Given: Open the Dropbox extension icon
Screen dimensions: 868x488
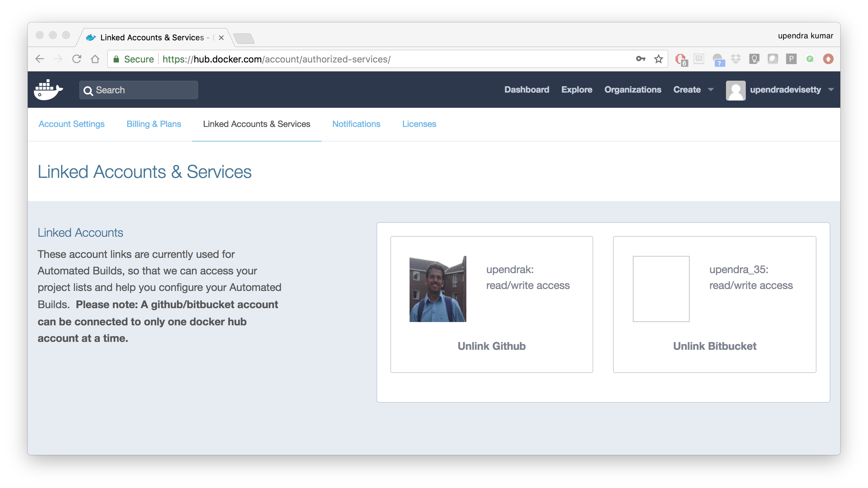Looking at the screenshot, I should (x=736, y=59).
